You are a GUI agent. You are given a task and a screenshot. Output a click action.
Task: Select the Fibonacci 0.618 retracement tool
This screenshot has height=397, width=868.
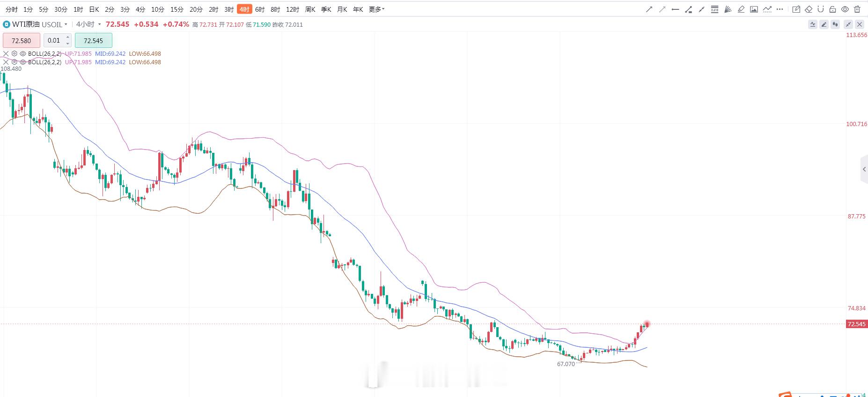click(x=714, y=9)
